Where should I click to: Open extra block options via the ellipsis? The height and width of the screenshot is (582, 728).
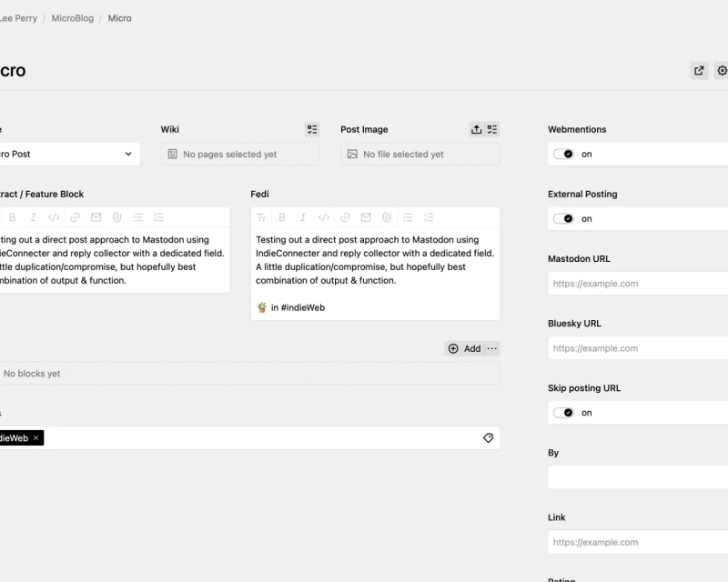490,348
